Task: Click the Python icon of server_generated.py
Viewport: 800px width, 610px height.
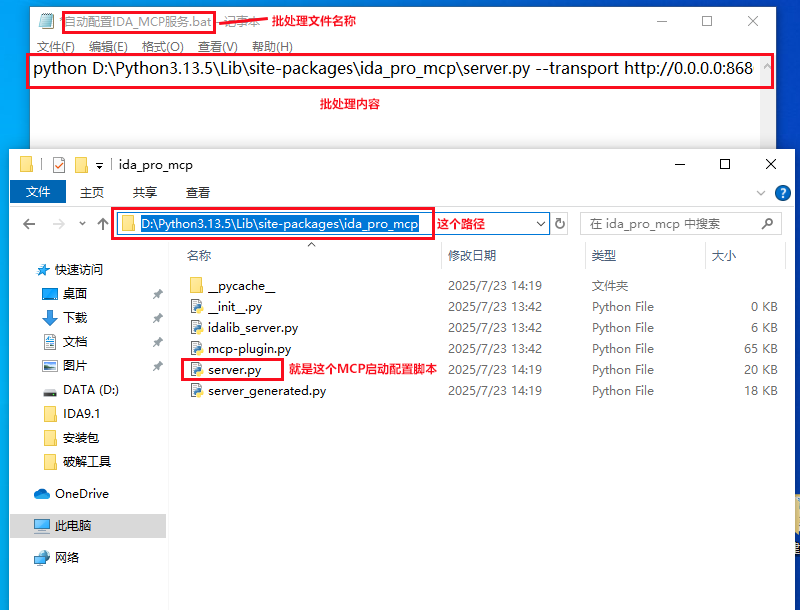Action: [x=197, y=390]
